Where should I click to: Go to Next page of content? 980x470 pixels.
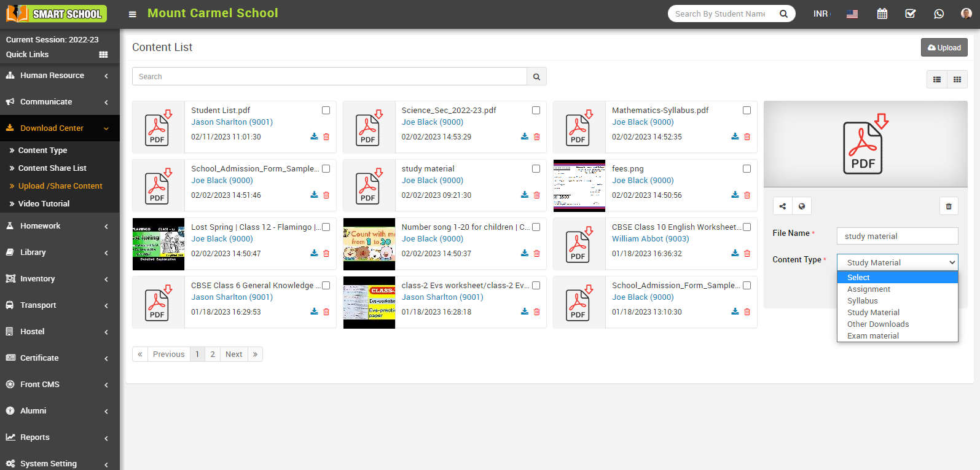tap(233, 354)
